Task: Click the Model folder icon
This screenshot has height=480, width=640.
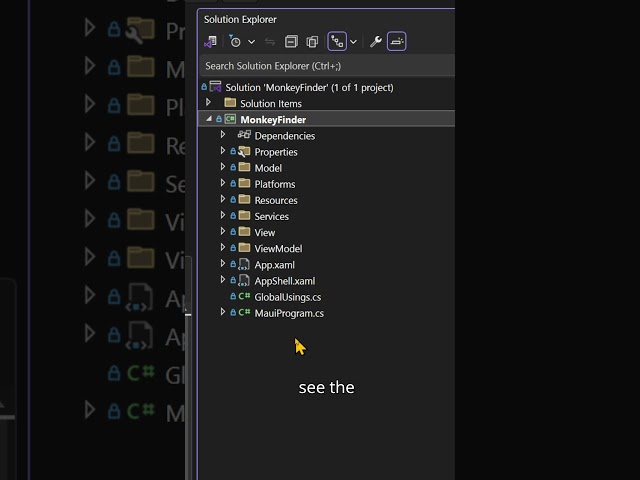Action: [244, 167]
